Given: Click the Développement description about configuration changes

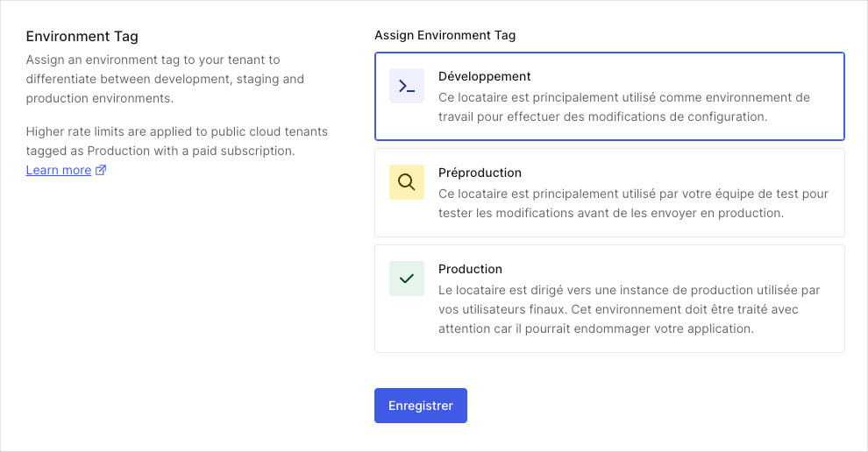Looking at the screenshot, I should [x=624, y=107].
